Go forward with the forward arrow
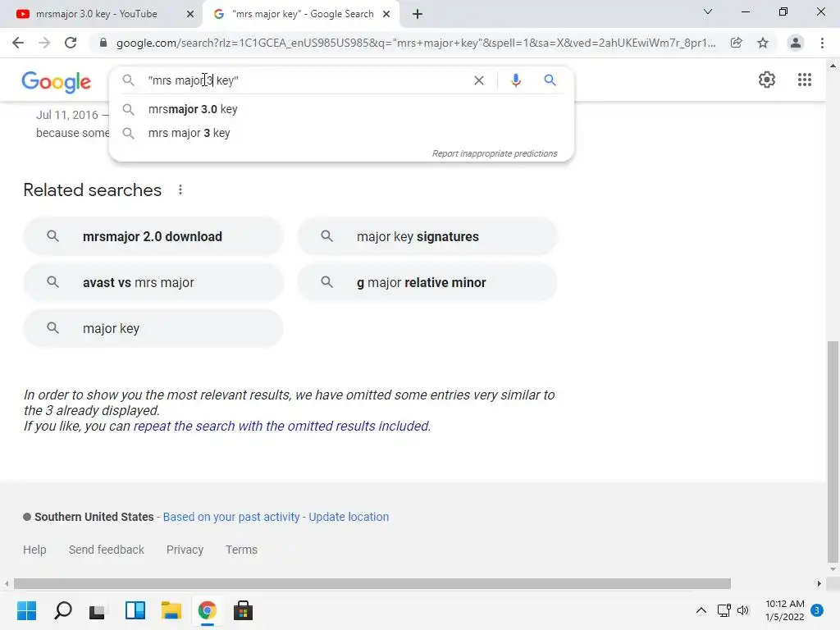The image size is (840, 630). 44,43
